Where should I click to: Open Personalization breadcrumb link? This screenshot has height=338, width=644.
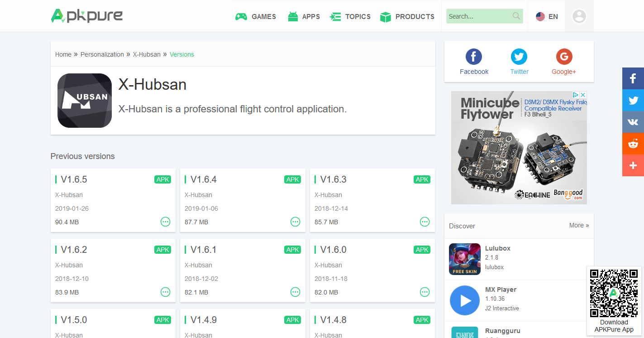pyautogui.click(x=102, y=54)
